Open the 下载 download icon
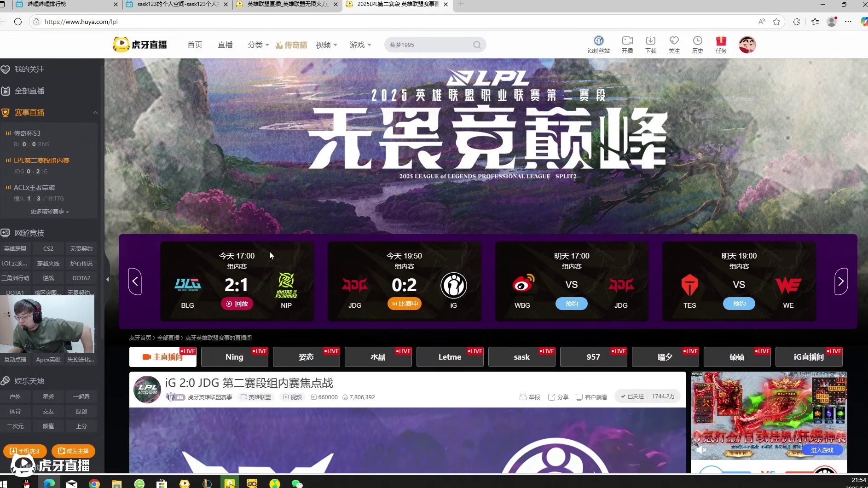This screenshot has height=488, width=868. [650, 40]
